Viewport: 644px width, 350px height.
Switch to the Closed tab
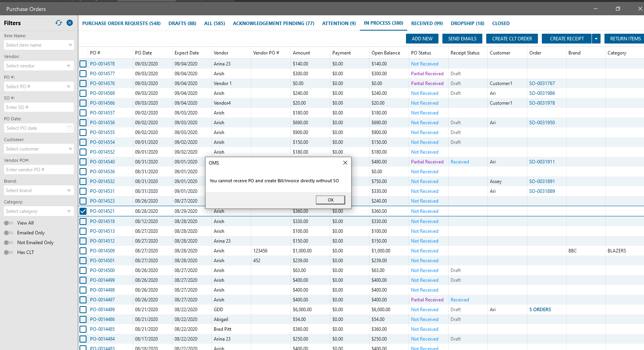point(501,24)
